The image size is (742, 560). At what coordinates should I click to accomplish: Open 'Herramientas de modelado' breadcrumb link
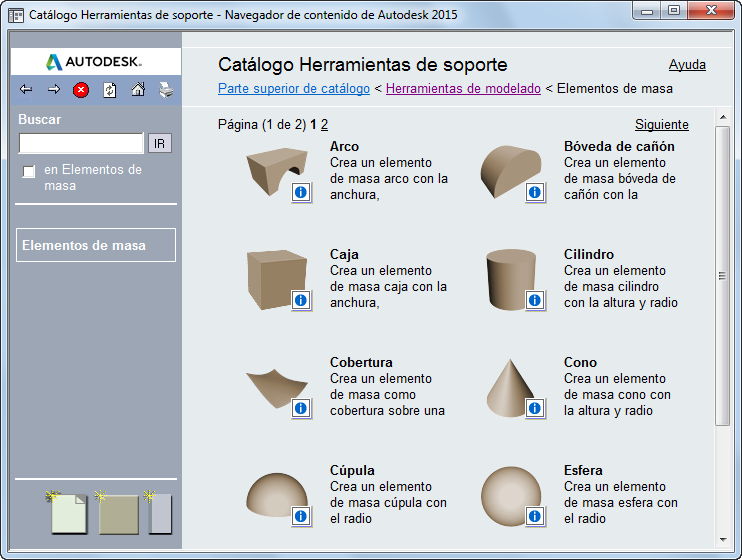[x=463, y=89]
